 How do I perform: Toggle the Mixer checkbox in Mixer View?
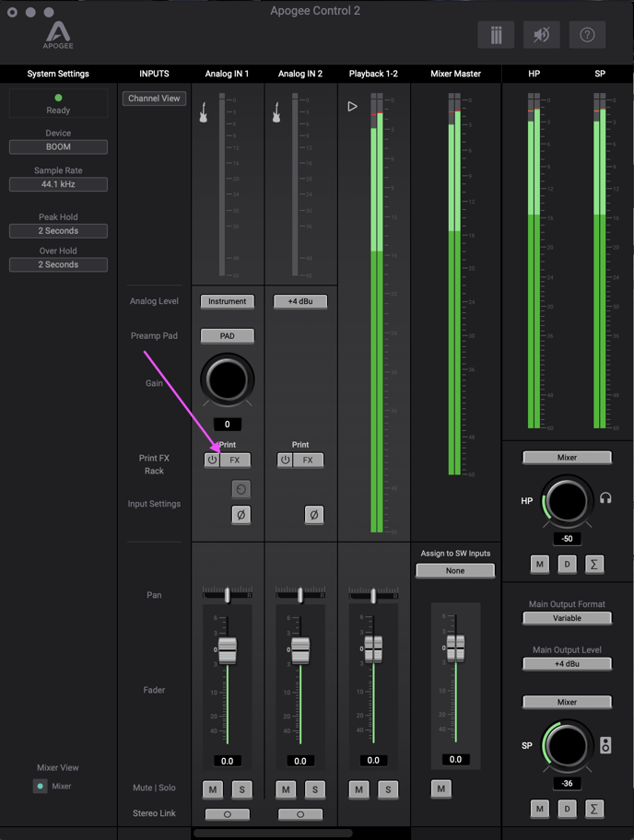tap(40, 786)
